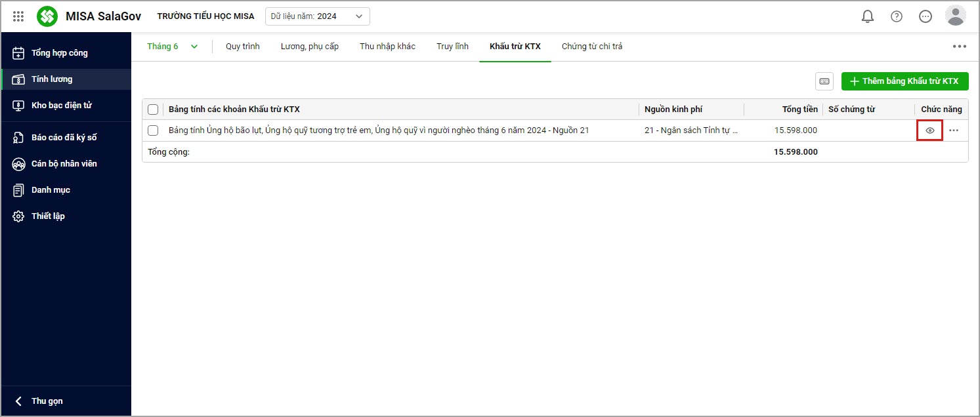Collapse the sidebar with Thu gọn
Image resolution: width=980 pixels, height=417 pixels.
point(39,401)
